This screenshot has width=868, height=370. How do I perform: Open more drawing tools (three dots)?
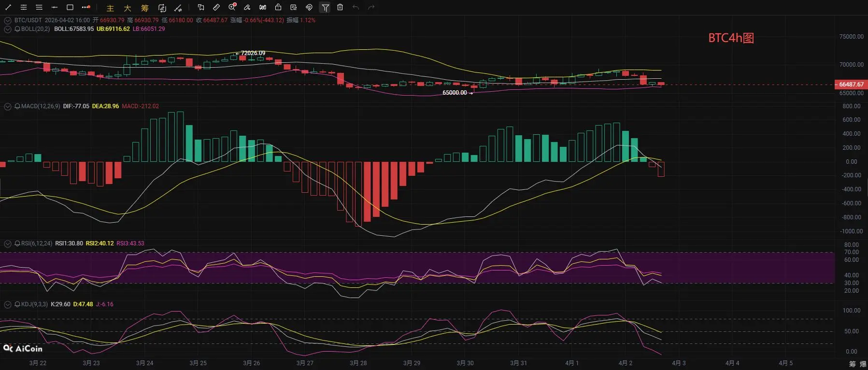[86, 7]
